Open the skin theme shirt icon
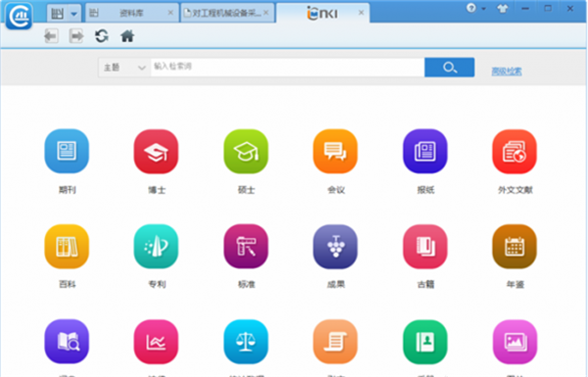588x377 pixels. point(502,9)
